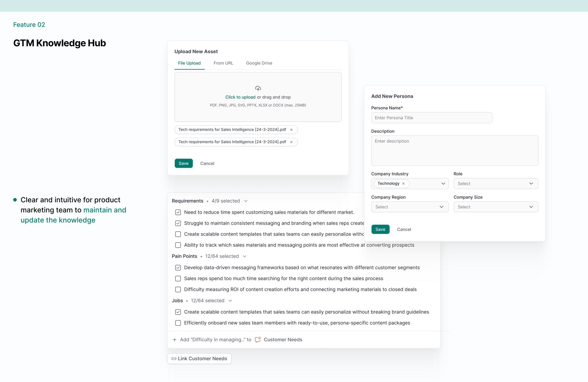Viewport: 588px width, 382px height.
Task: Click the cloud upload icon
Action: [258, 89]
